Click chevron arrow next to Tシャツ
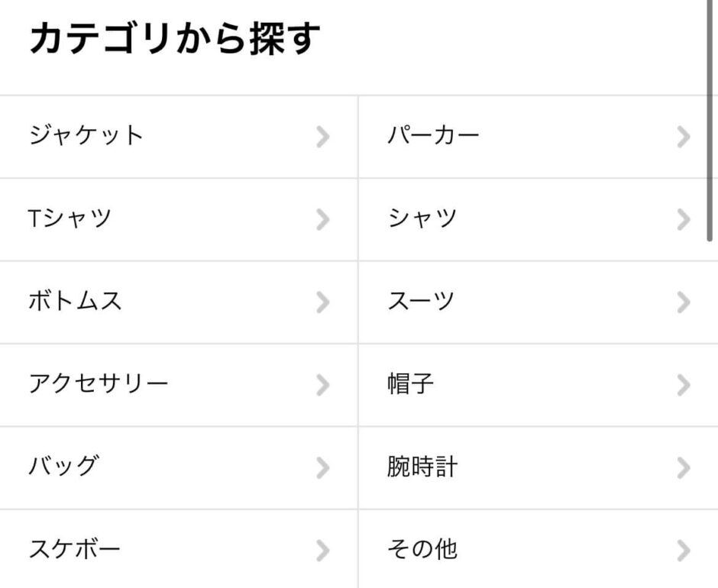Viewport: 718px width, 588px height. click(x=323, y=220)
